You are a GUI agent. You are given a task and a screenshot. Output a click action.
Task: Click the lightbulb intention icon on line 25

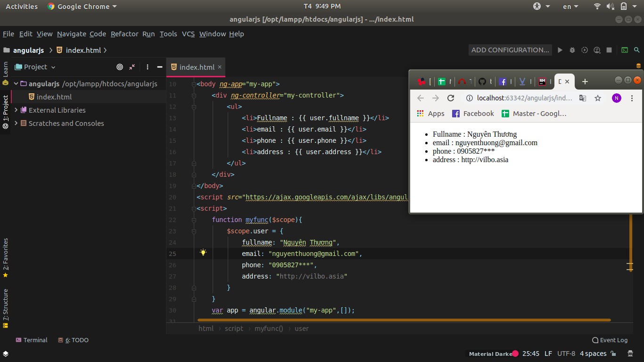pos(203,253)
